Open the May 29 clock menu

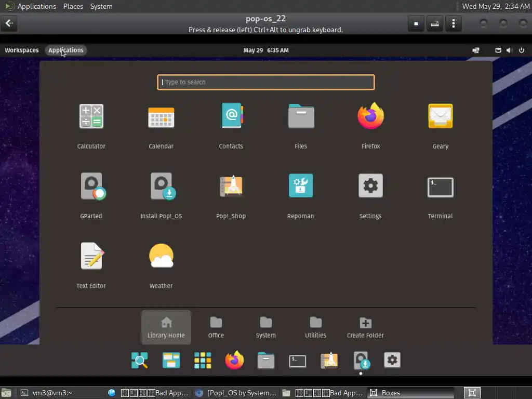click(x=266, y=50)
